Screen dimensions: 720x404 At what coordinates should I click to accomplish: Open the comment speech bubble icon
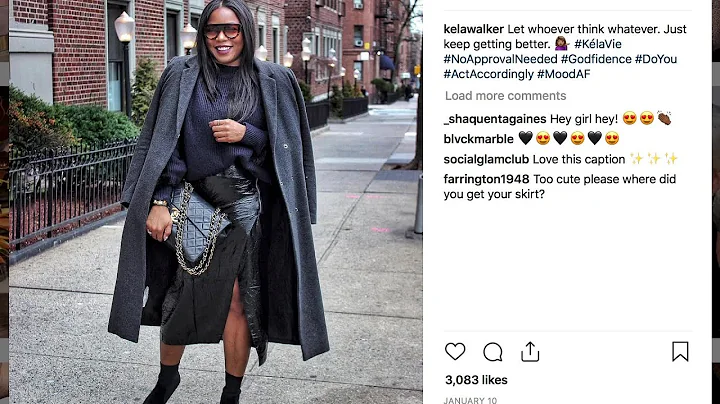click(493, 352)
